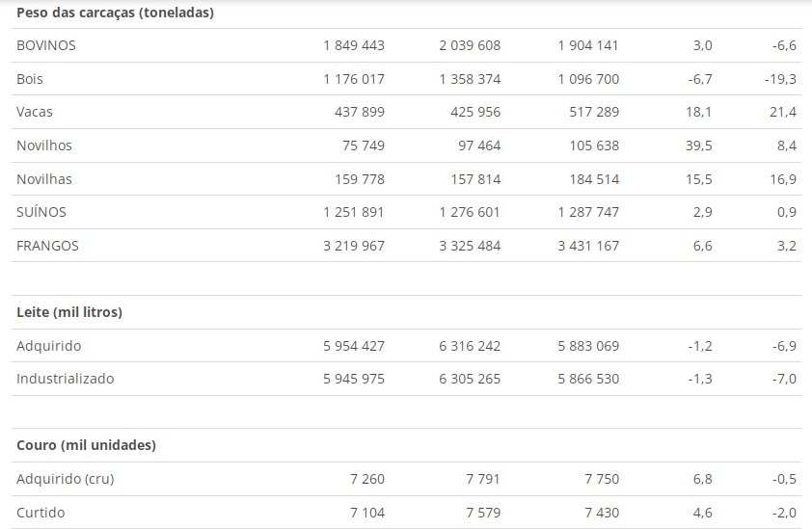The width and height of the screenshot is (812, 529).
Task: Click the value 6 316 242
Action: 470,346
